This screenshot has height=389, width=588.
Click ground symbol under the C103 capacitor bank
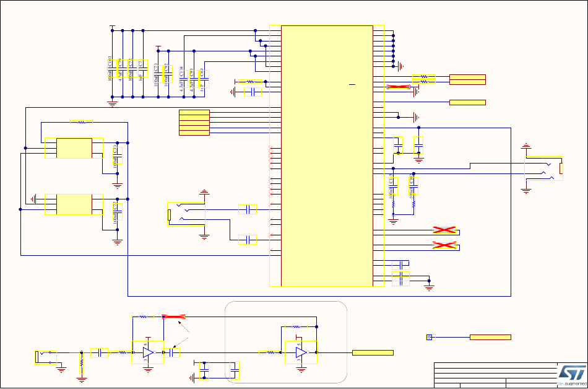tap(112, 103)
